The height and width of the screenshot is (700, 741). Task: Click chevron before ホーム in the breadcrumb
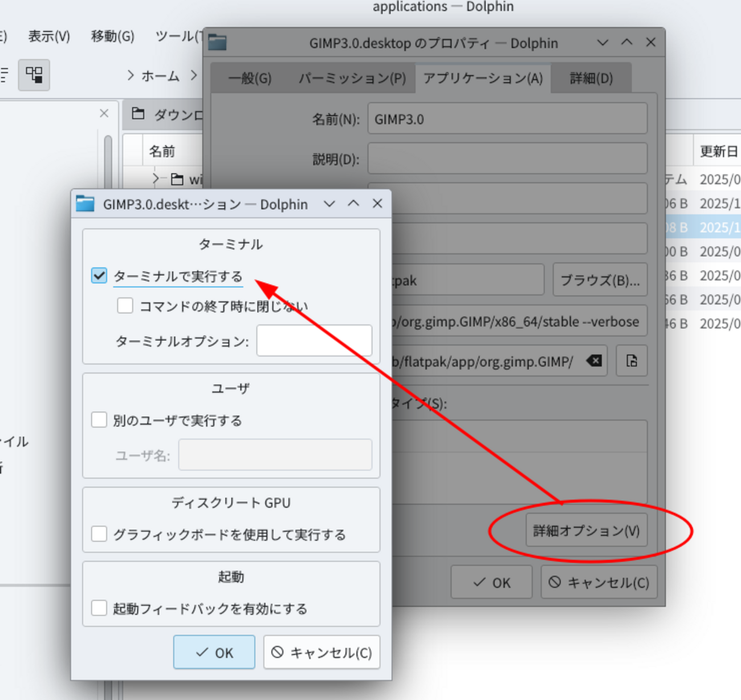point(131,75)
